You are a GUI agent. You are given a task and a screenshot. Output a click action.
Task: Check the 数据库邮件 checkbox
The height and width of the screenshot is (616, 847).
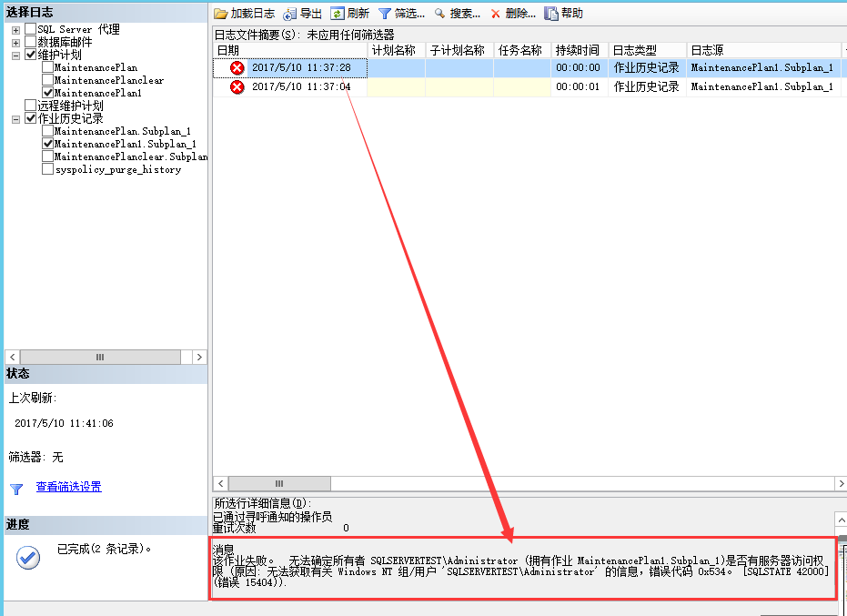pyautogui.click(x=31, y=42)
